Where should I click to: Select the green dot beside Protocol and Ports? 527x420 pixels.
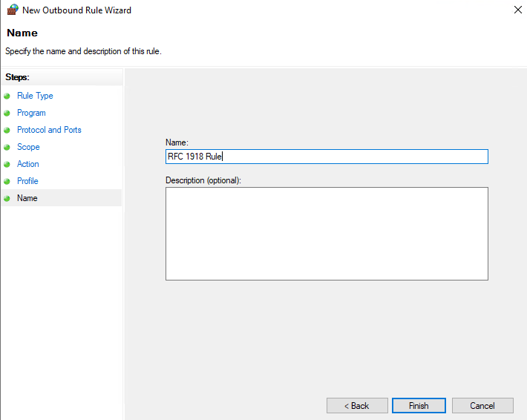pyautogui.click(x=7, y=131)
